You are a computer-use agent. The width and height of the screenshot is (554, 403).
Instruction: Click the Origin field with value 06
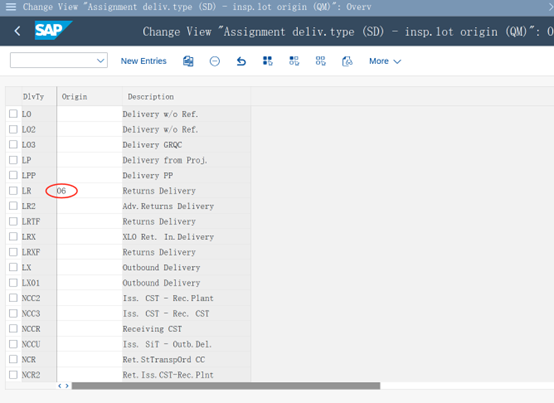tap(89, 191)
